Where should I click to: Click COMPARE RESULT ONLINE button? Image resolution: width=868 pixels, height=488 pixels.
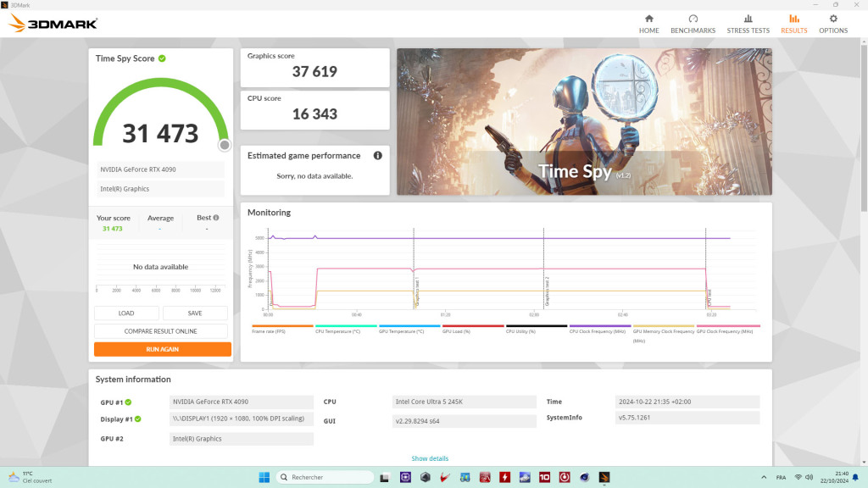[x=160, y=331]
